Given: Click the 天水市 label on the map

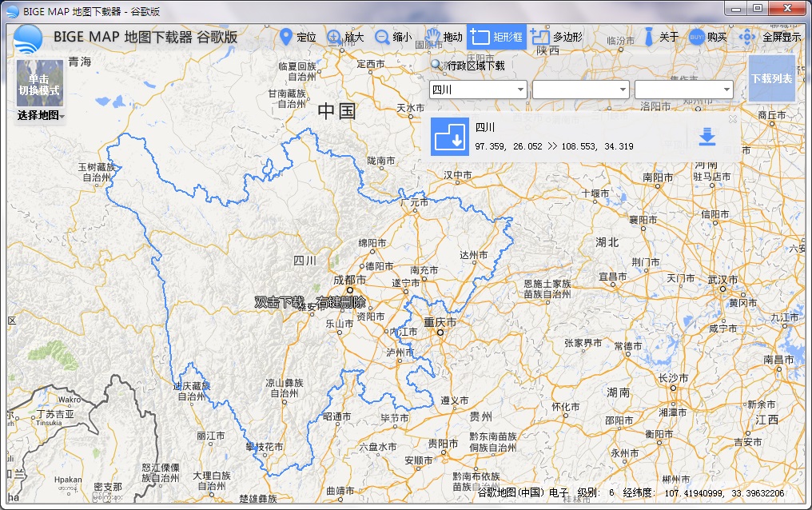Looking at the screenshot, I should pyautogui.click(x=410, y=108).
